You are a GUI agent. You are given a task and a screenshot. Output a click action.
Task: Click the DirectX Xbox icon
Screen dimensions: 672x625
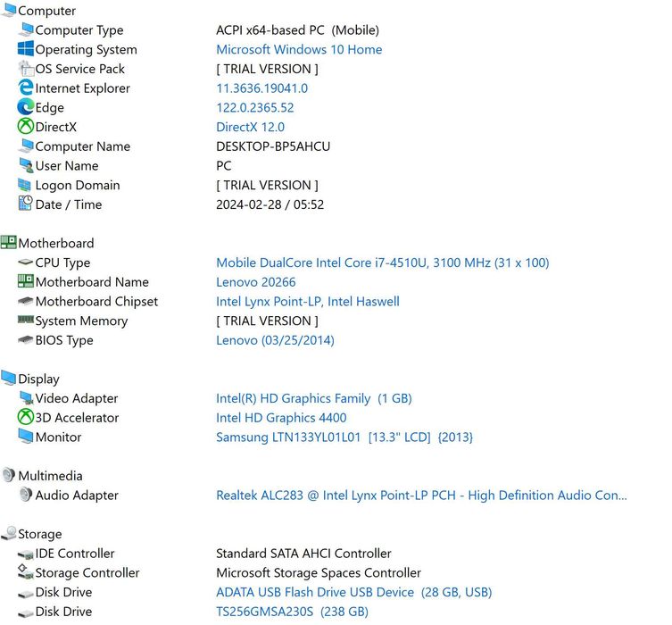coord(26,126)
